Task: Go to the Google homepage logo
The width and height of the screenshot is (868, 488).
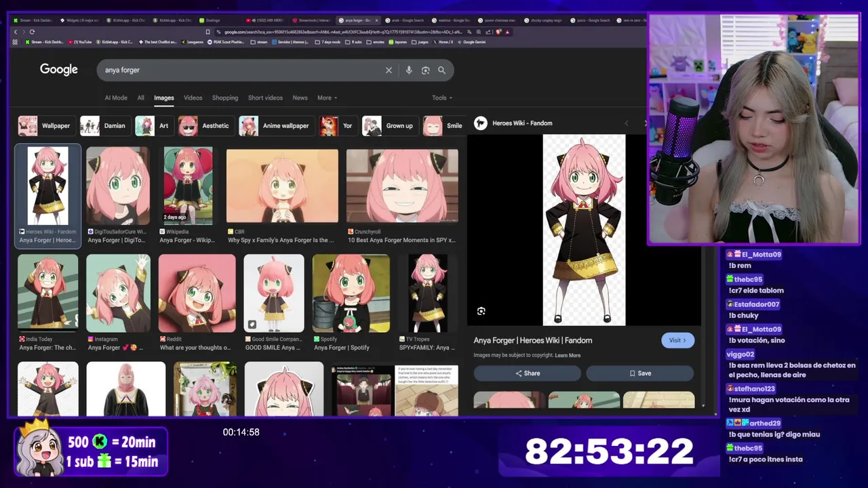Action: coord(59,69)
